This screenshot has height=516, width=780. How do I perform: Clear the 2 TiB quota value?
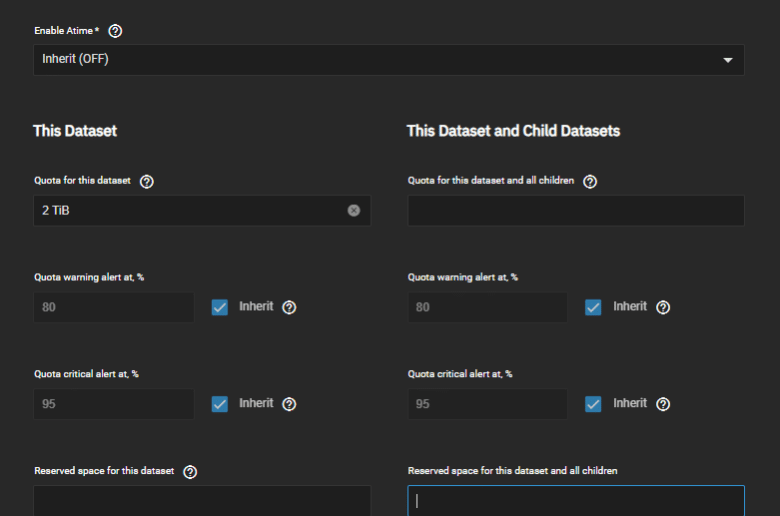pyautogui.click(x=354, y=210)
